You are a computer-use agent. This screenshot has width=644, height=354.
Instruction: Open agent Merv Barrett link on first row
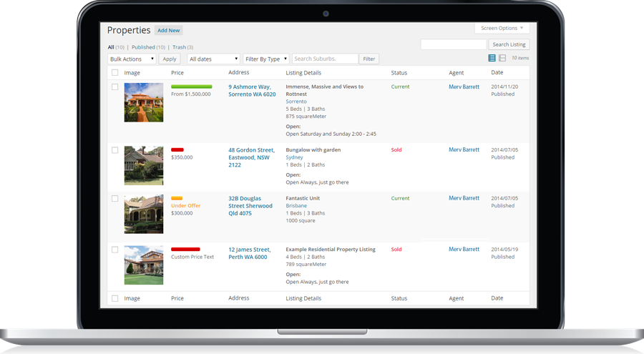click(x=464, y=87)
